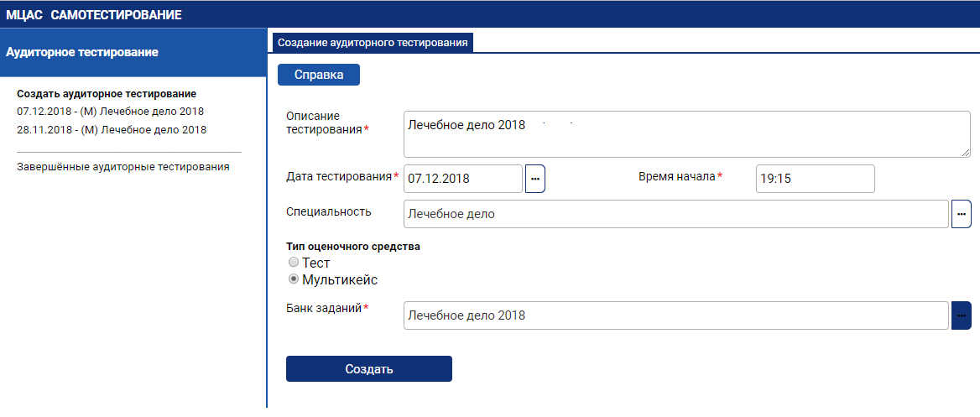Click the Время начала input field
Viewport: 980px width, 417px height.
815,179
